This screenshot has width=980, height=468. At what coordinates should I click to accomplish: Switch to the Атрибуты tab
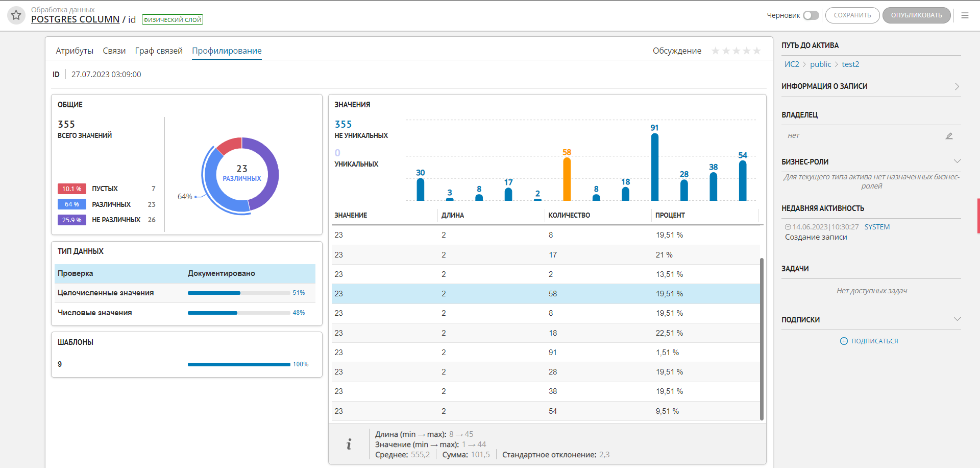(75, 51)
